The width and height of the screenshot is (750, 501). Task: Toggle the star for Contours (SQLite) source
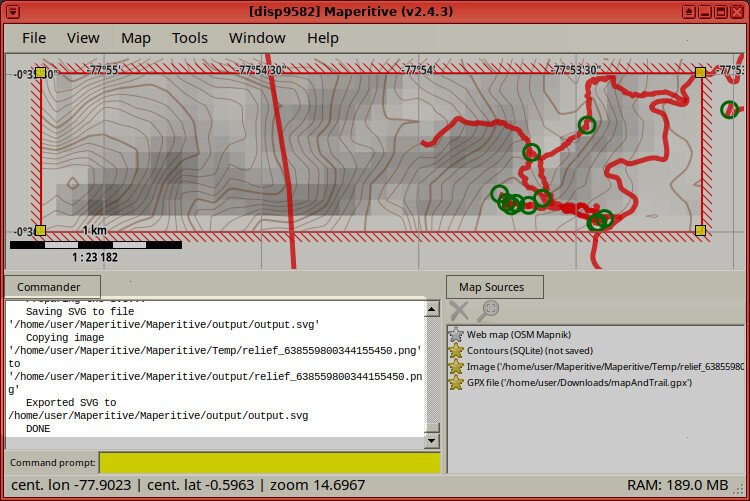tap(456, 350)
